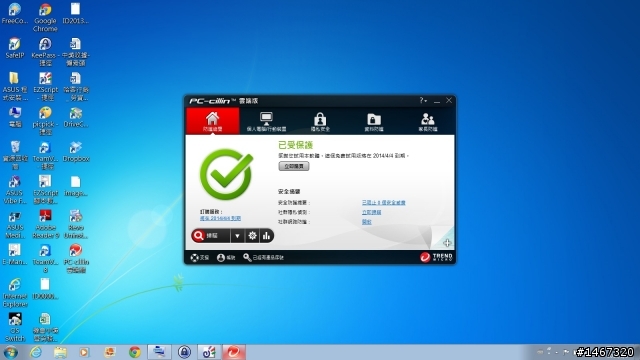Select the picpick desktop shortcut
Image resolution: width=640 pixels, height=360 pixels.
[45, 121]
